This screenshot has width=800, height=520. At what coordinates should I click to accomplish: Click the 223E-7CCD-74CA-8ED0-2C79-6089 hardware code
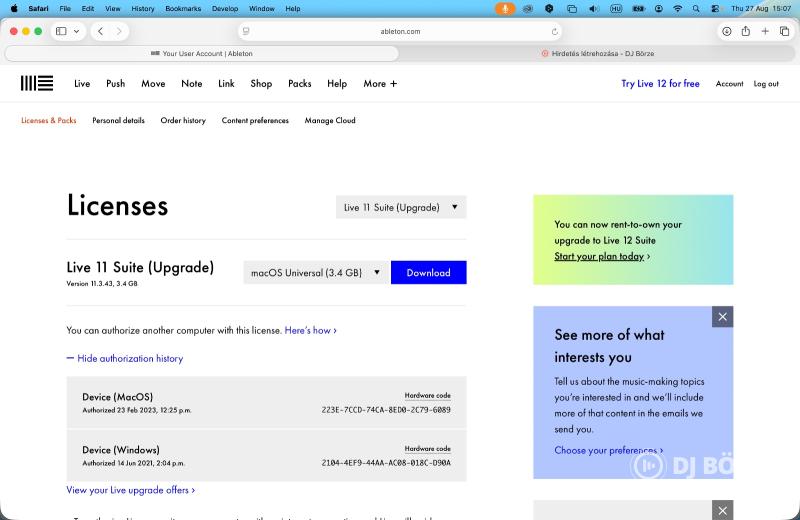tap(386, 410)
